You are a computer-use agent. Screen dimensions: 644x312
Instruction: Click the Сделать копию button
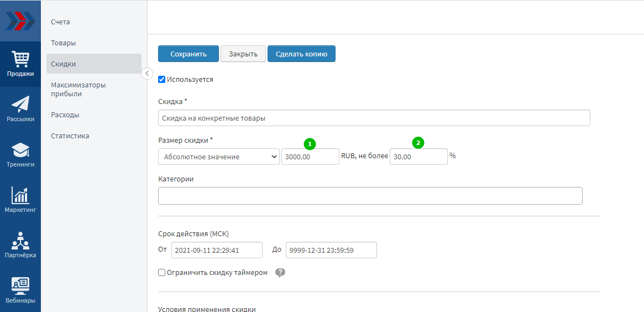click(301, 54)
